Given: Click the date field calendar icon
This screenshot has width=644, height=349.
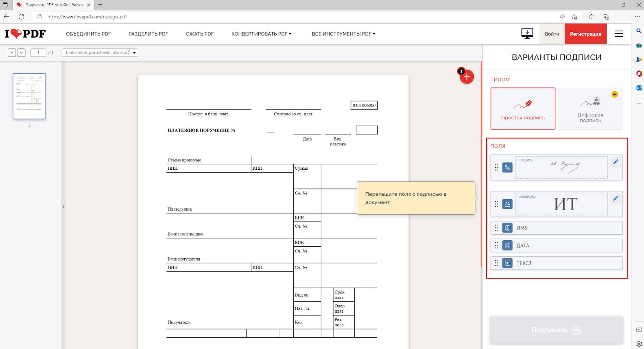Looking at the screenshot, I should point(507,246).
